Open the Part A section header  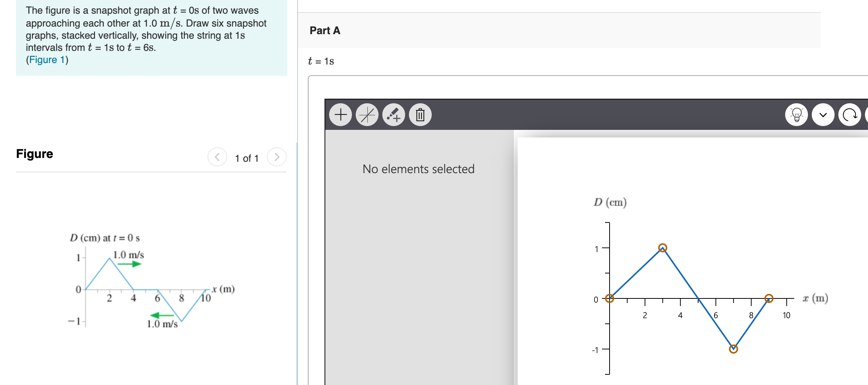click(325, 30)
